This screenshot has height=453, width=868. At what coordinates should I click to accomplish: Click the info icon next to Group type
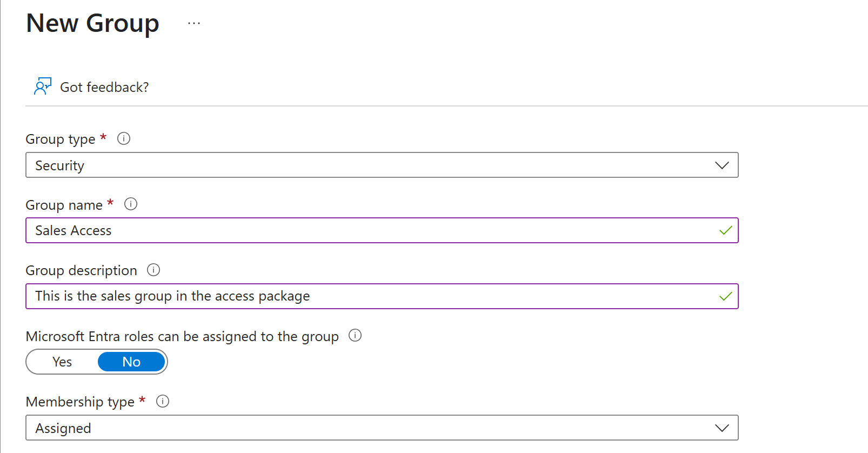[124, 139]
